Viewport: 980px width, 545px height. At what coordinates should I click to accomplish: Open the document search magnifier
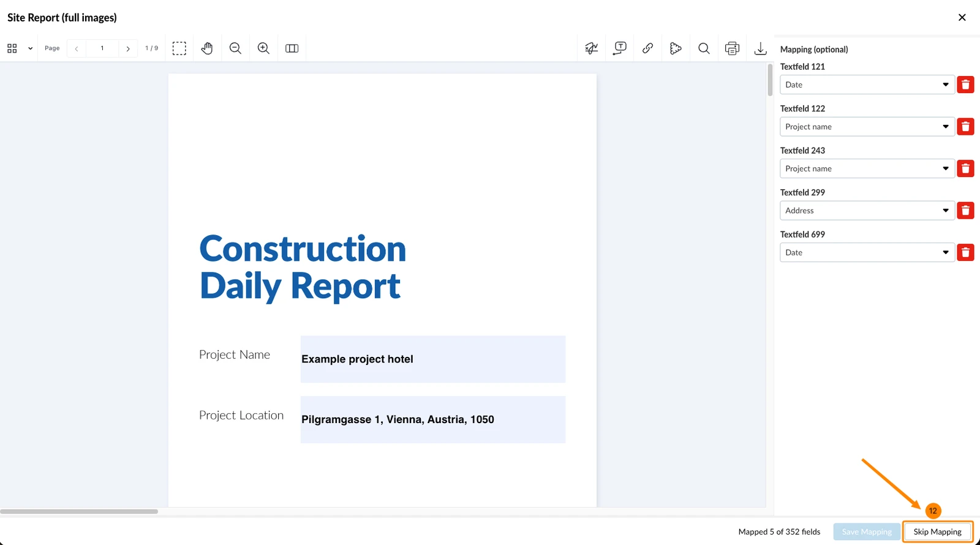704,48
